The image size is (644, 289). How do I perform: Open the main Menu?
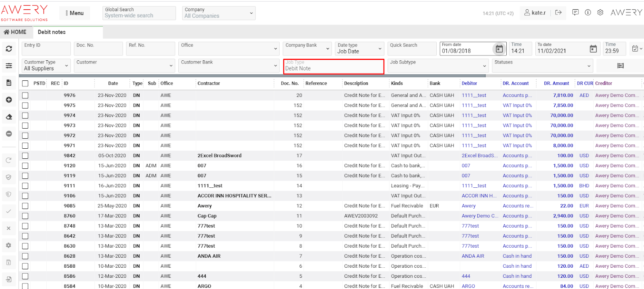click(x=75, y=13)
